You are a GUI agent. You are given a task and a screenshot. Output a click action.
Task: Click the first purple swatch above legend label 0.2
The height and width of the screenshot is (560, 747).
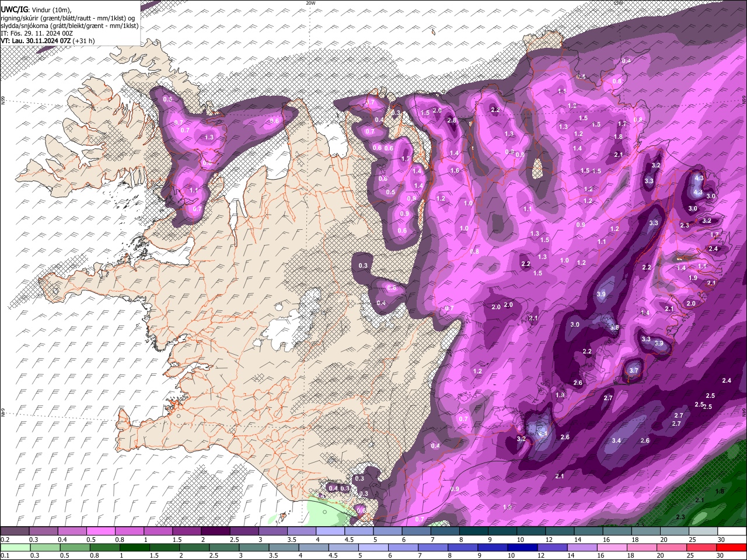(x=15, y=531)
